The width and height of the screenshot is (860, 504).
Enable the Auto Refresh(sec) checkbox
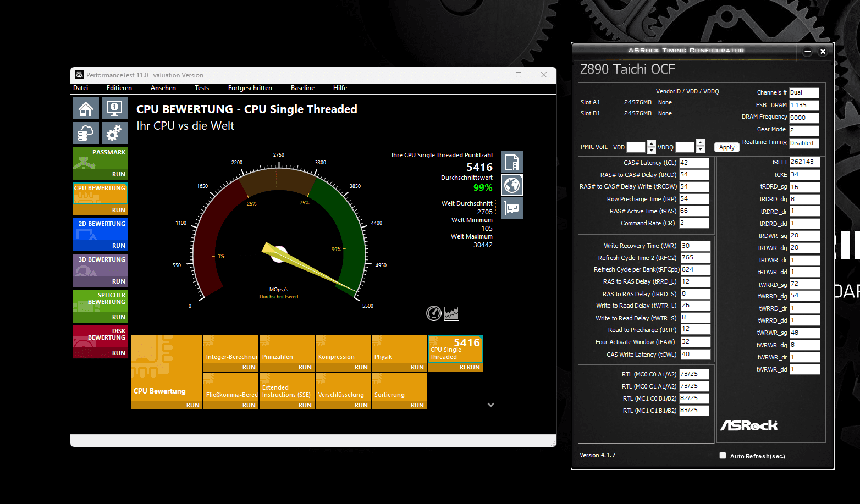pos(723,456)
